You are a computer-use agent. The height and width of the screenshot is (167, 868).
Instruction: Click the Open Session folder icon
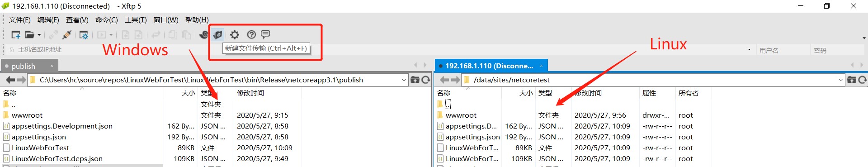(29, 35)
